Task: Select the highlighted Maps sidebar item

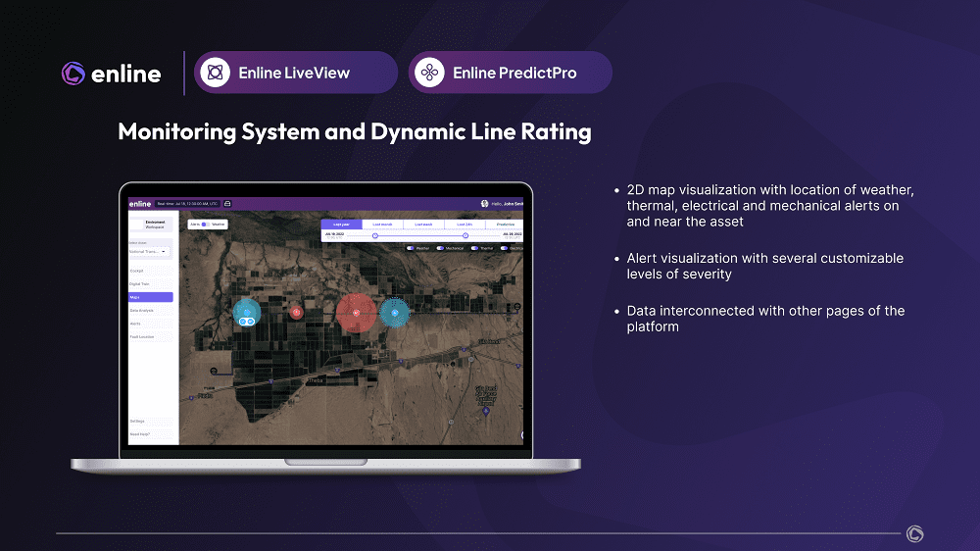Action: [x=151, y=297]
